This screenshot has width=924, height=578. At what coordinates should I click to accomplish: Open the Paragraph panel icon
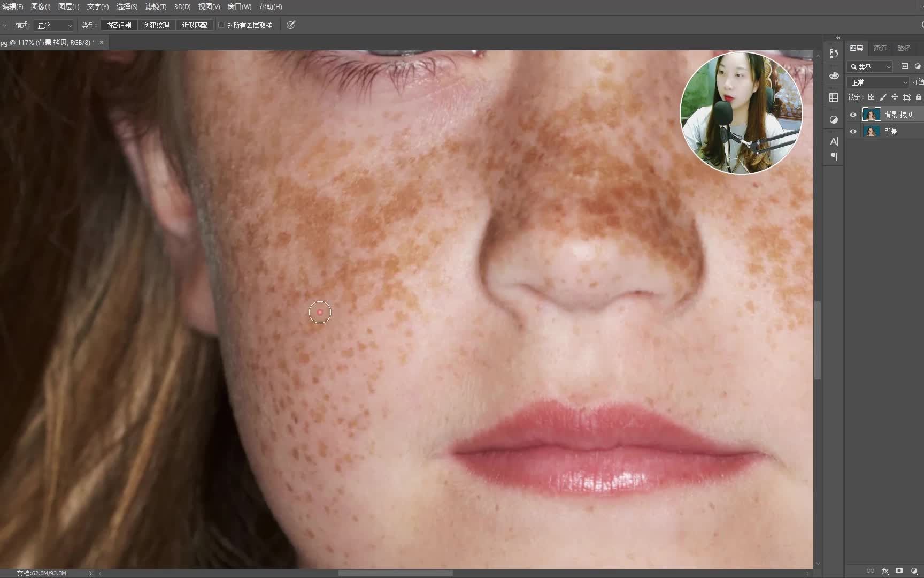point(834,157)
